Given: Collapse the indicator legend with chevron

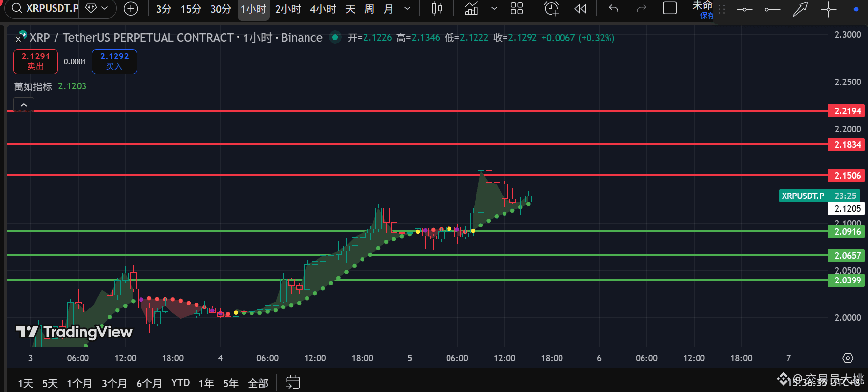Looking at the screenshot, I should [x=24, y=105].
